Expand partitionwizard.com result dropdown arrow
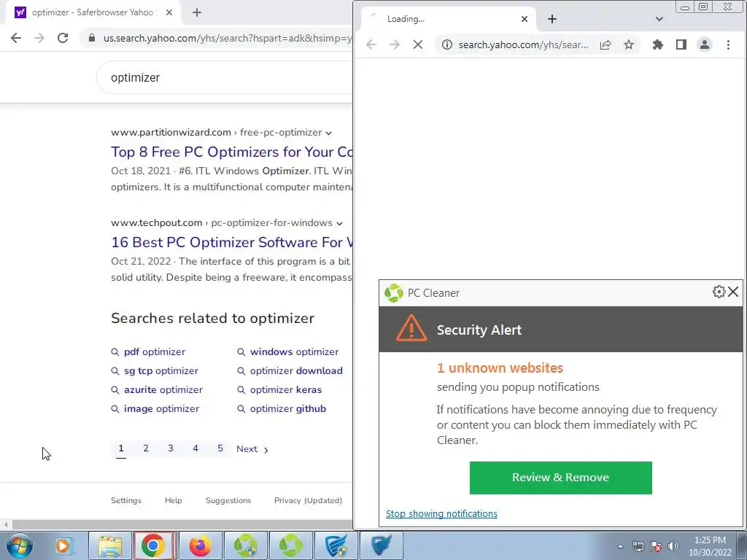The image size is (747, 560). point(328,133)
